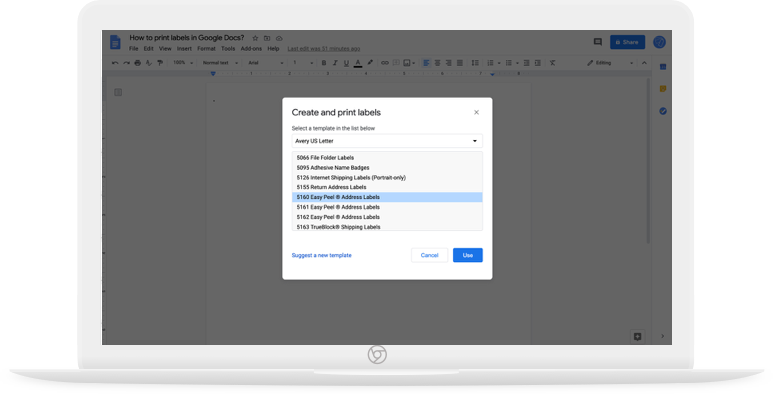Open the Help menu
This screenshot has width=773, height=394.
point(273,49)
